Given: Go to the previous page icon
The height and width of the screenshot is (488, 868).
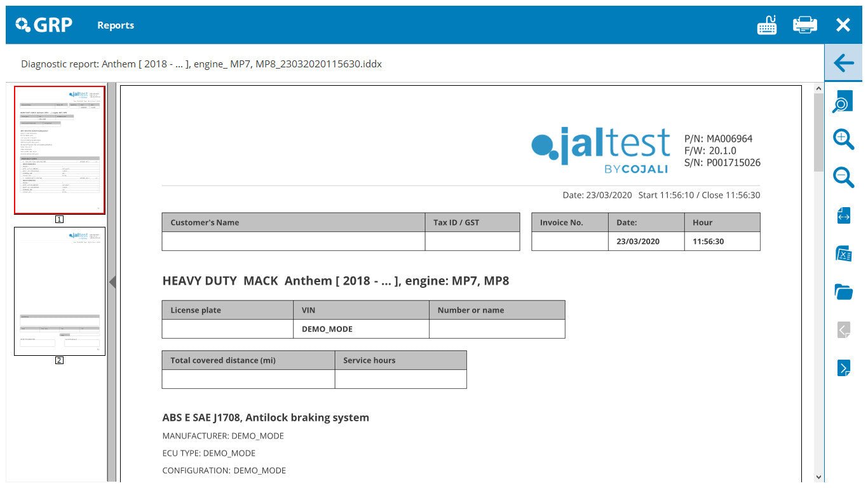Looking at the screenshot, I should click(x=844, y=329).
